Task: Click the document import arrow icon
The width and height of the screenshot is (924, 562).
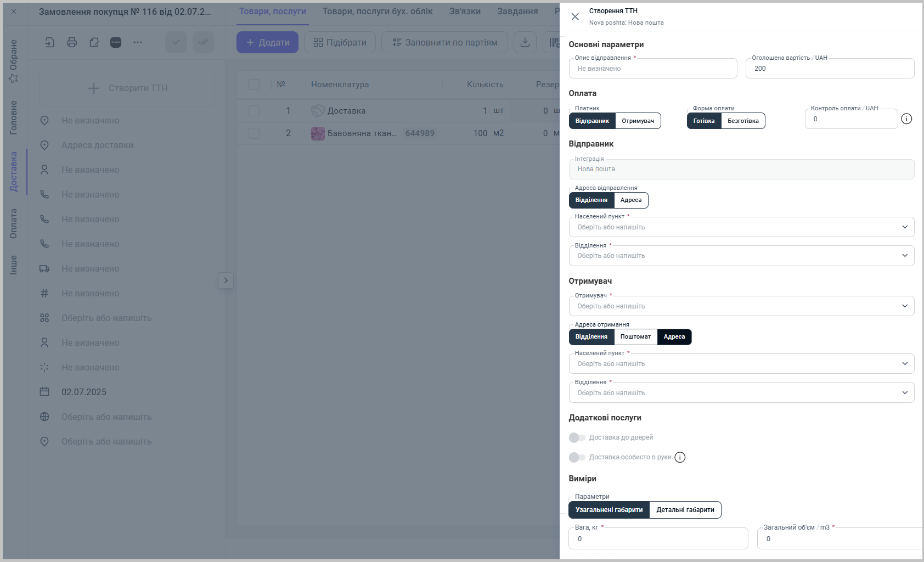Action: point(50,42)
